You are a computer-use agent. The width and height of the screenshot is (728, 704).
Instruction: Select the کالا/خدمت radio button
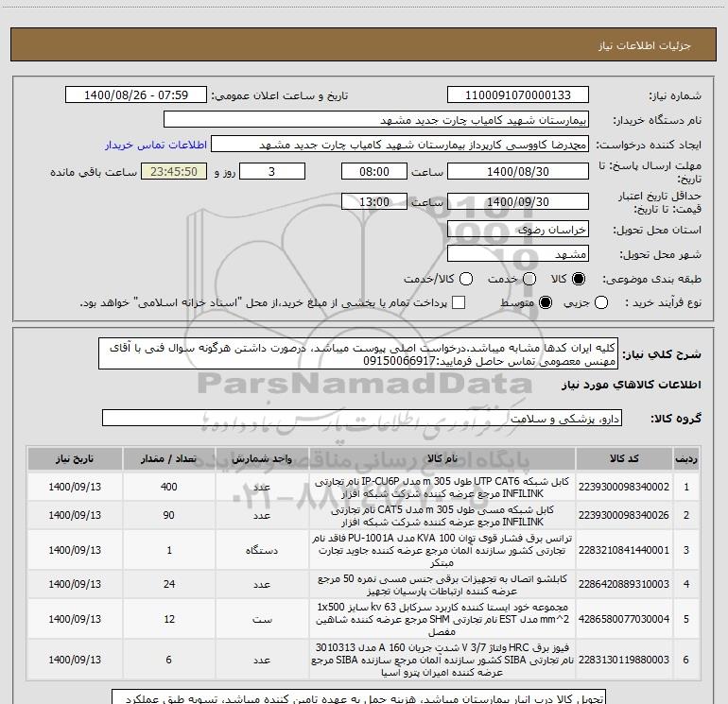466,279
